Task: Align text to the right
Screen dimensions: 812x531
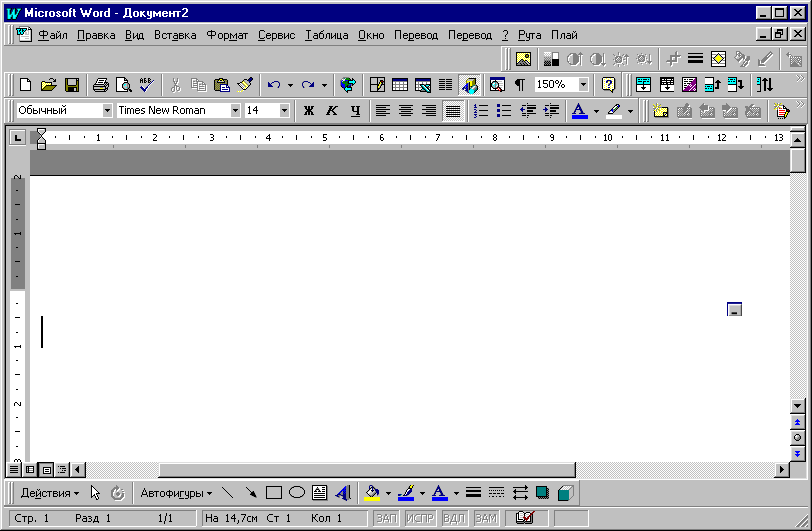Action: pyautogui.click(x=429, y=110)
